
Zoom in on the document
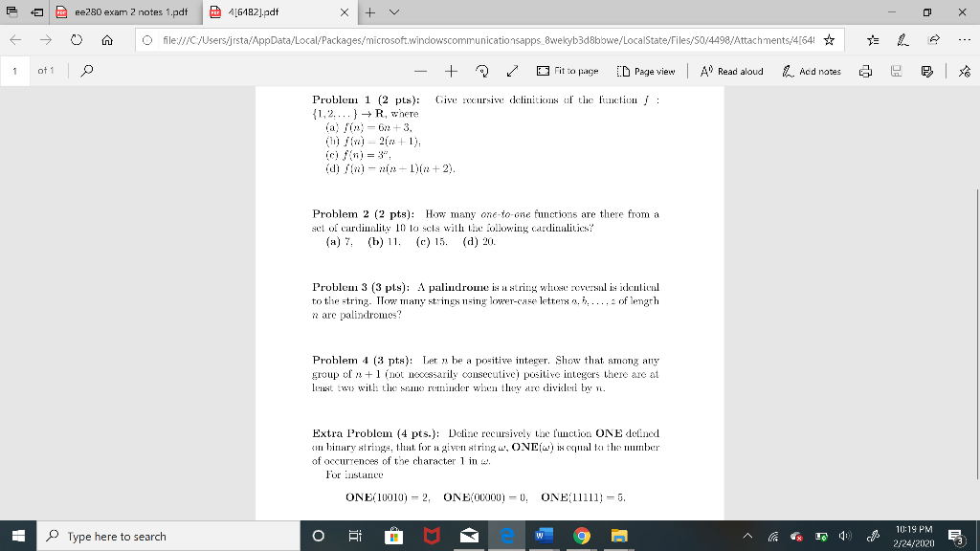450,70
